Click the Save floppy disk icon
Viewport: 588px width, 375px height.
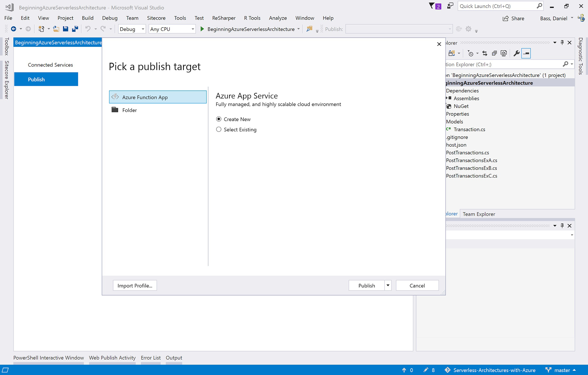66,29
